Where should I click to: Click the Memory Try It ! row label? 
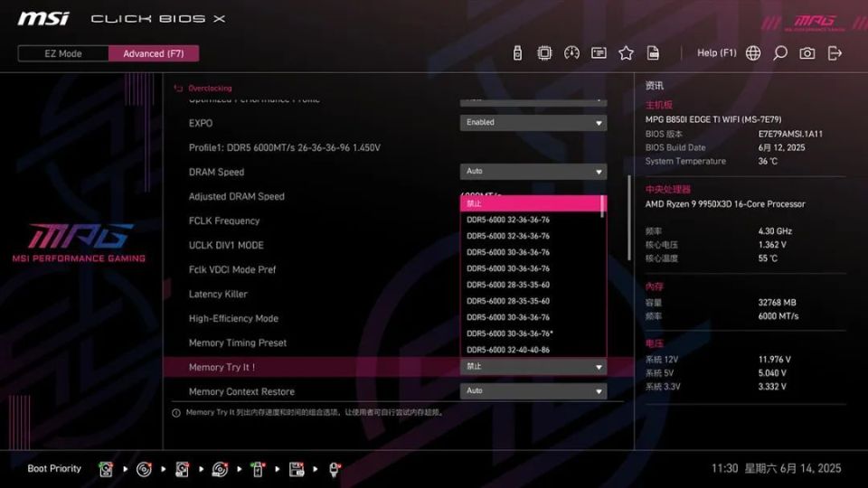click(x=222, y=368)
